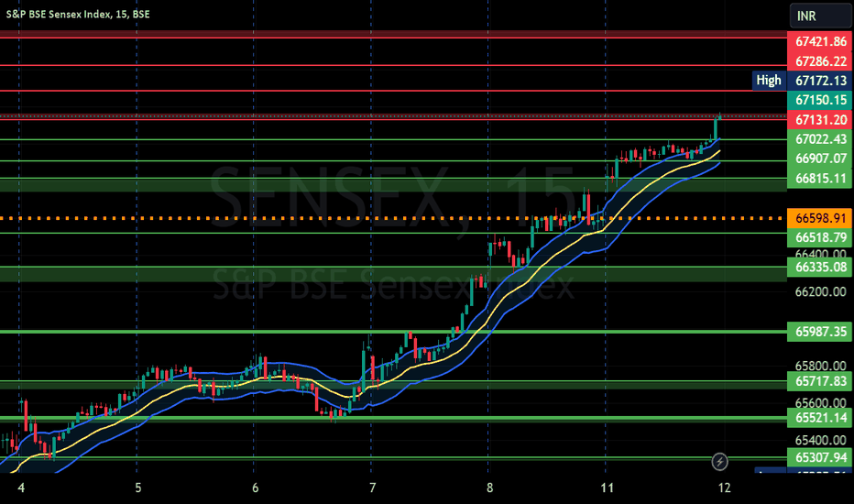Click date 11 on time axis

coord(607,488)
